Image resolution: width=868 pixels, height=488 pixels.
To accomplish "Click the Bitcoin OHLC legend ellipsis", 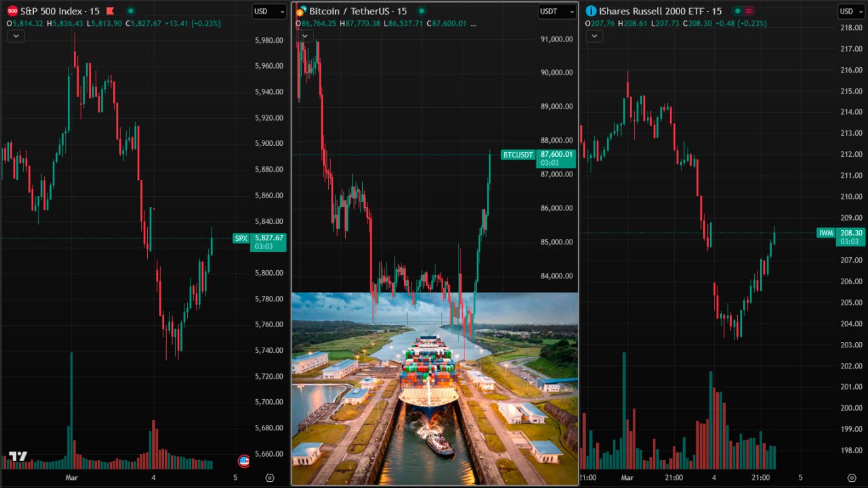I will 473,23.
